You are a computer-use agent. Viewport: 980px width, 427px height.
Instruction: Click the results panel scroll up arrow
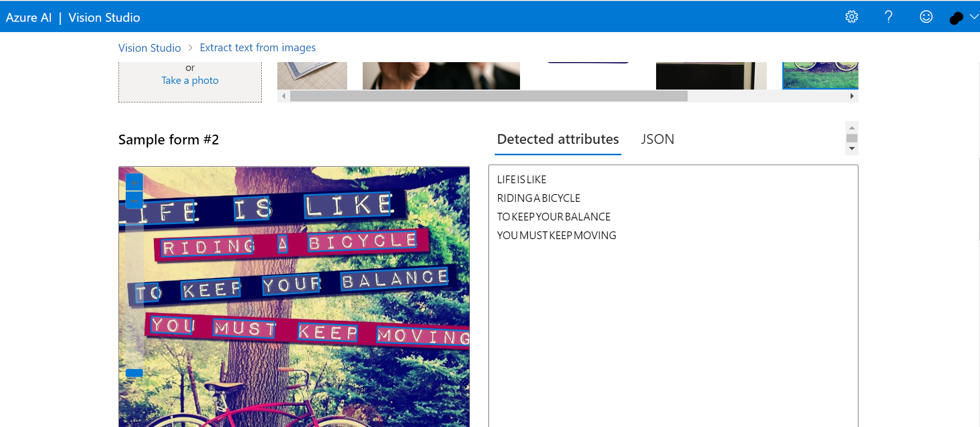pyautogui.click(x=852, y=127)
